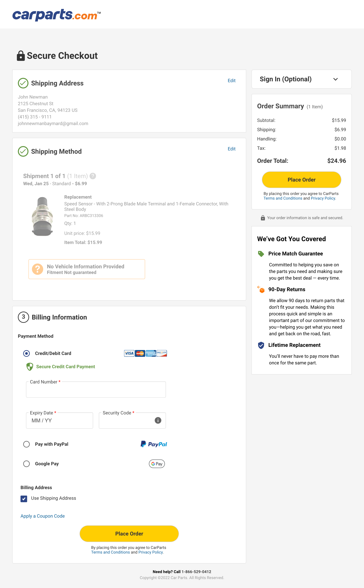
Task: Click the info icon in the Security Code field
Action: tap(158, 420)
